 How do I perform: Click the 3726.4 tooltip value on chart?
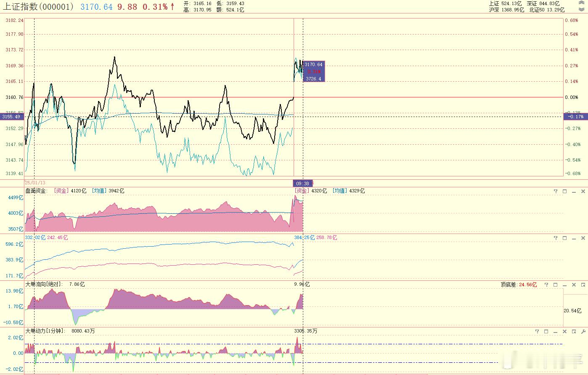(313, 79)
